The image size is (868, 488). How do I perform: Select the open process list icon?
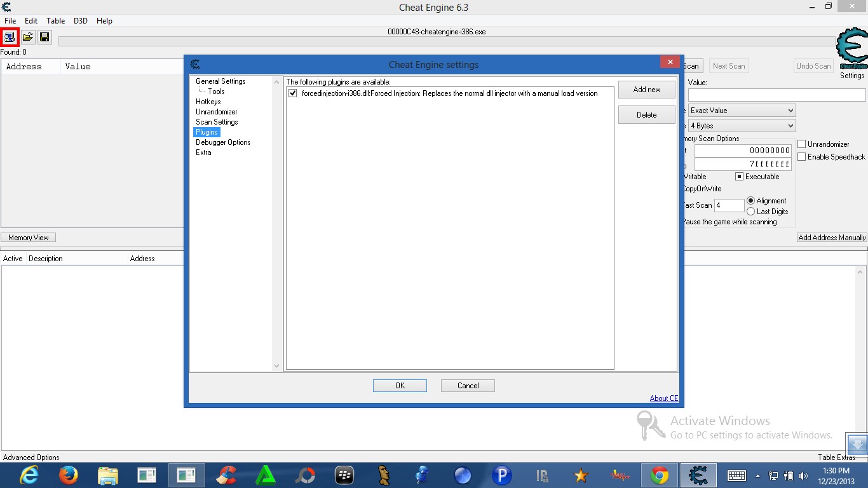point(10,37)
